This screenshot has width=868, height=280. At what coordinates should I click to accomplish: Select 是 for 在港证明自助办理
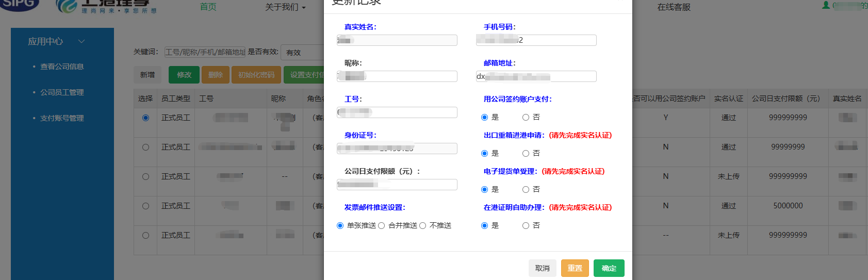(x=484, y=226)
